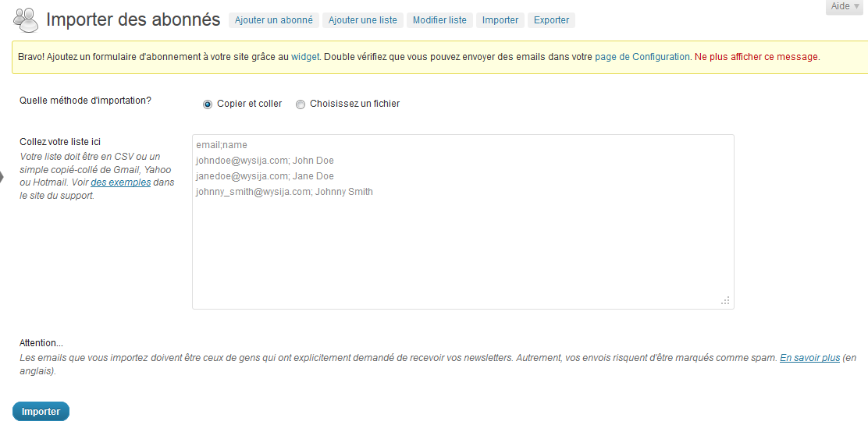Click the text area resize handle
The width and height of the screenshot is (868, 432).
[x=725, y=300]
